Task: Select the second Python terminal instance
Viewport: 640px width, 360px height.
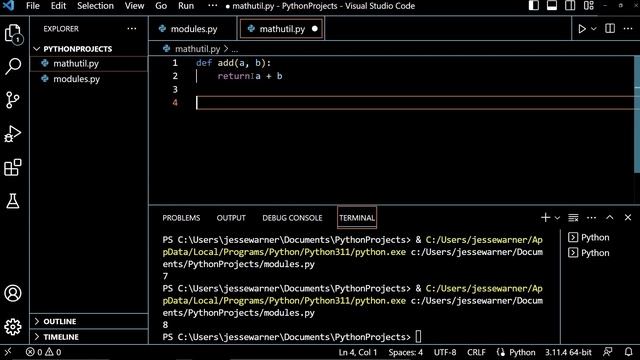Action: 589,253
